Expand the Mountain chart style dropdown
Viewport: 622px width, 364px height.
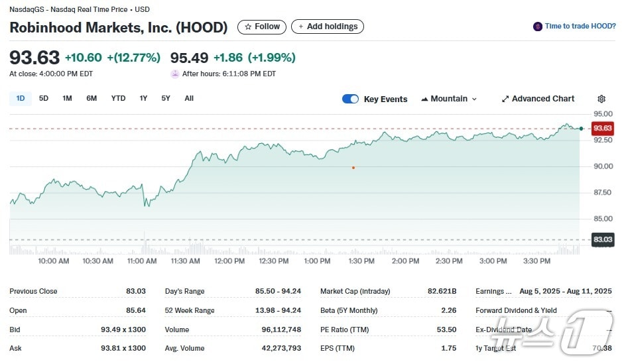click(x=474, y=99)
